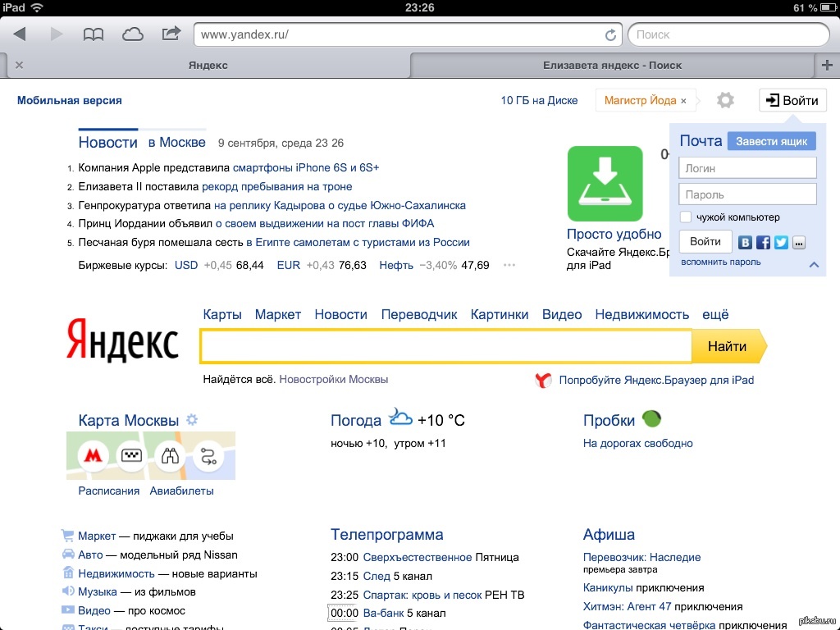Click the yellow Найти button

coord(728,347)
